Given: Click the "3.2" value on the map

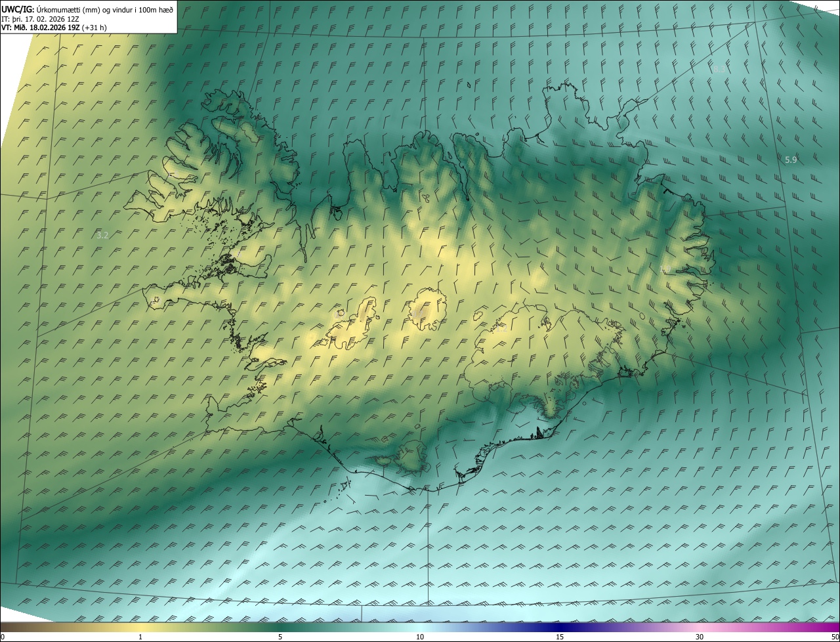Looking at the screenshot, I should 102,234.
